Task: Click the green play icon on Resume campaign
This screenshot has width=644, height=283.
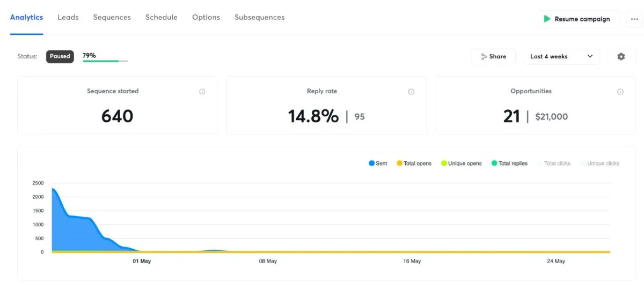Action: 547,19
